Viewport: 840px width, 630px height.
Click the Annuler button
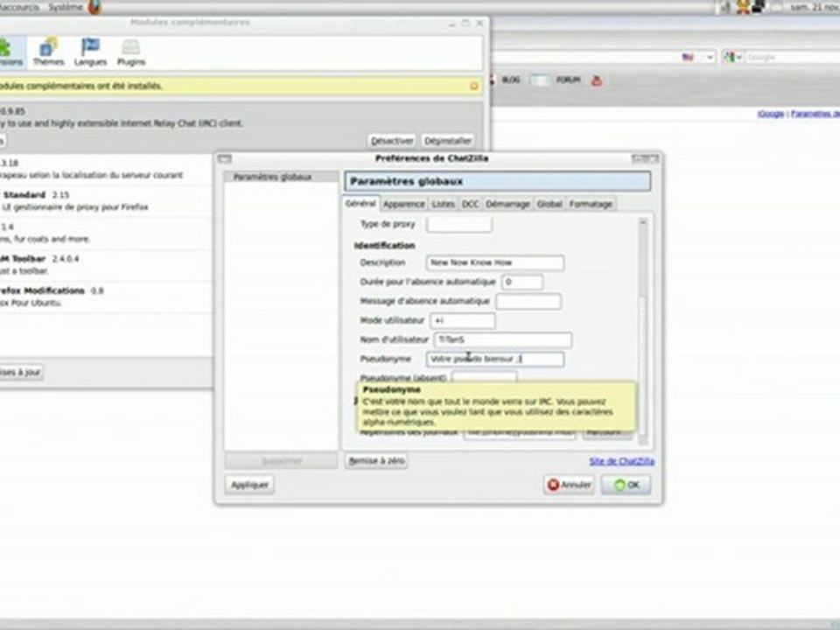pos(569,485)
